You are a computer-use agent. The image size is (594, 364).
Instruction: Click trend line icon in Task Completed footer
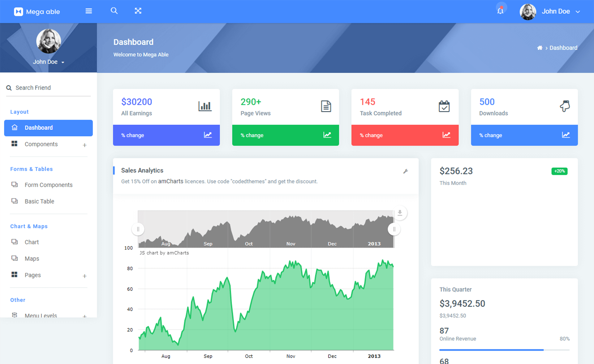pyautogui.click(x=446, y=135)
